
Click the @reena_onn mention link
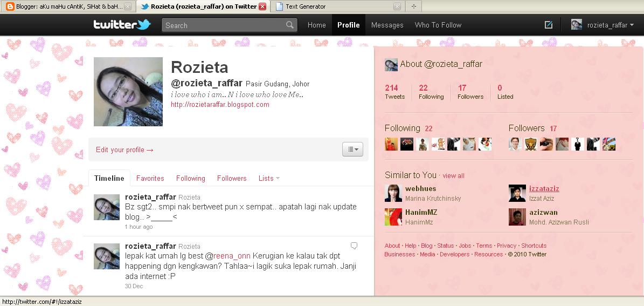pos(227,256)
